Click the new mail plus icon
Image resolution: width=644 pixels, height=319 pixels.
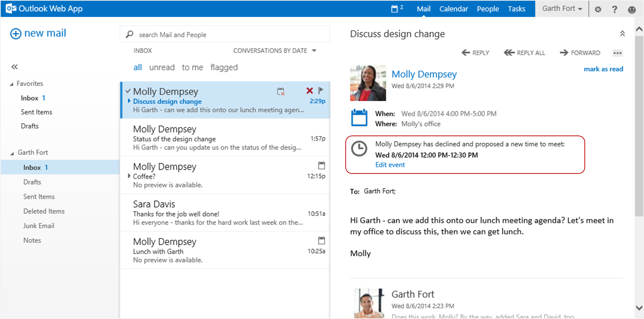pyautogui.click(x=15, y=34)
